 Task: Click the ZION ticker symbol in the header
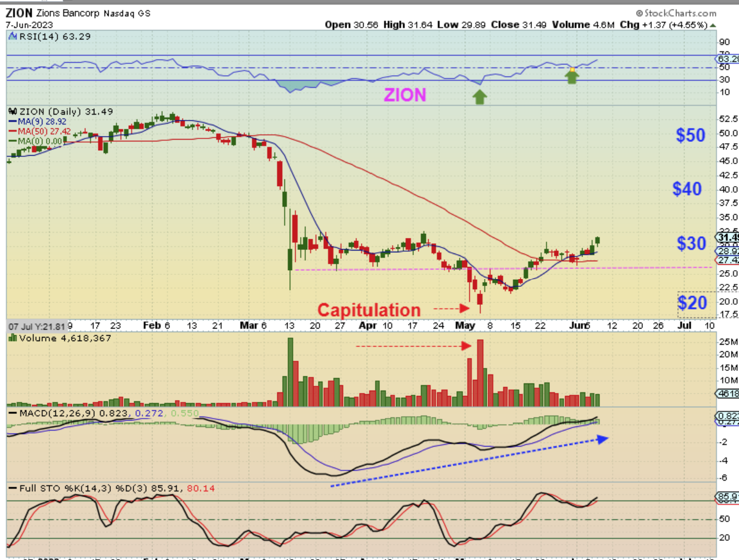pyautogui.click(x=18, y=13)
